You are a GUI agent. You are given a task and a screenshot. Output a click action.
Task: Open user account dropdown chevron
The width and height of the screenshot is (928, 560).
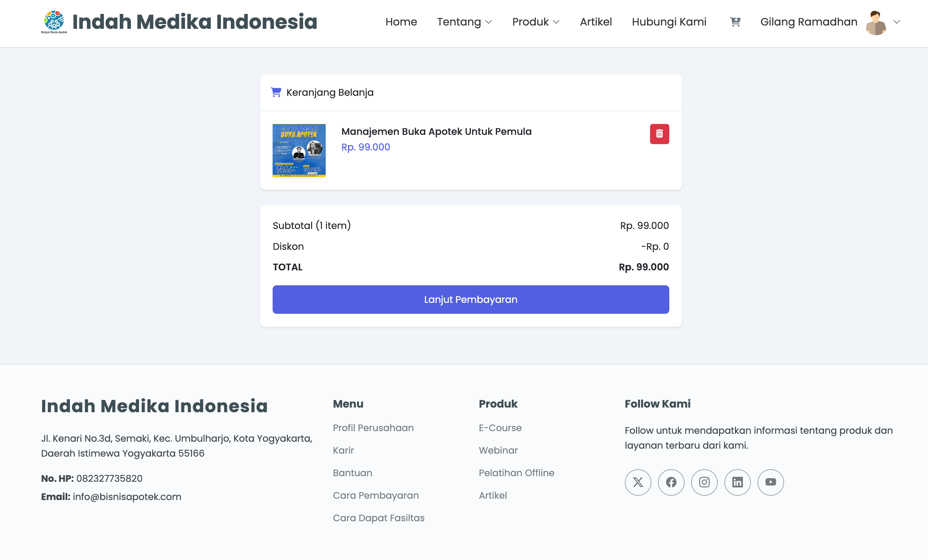[897, 22]
